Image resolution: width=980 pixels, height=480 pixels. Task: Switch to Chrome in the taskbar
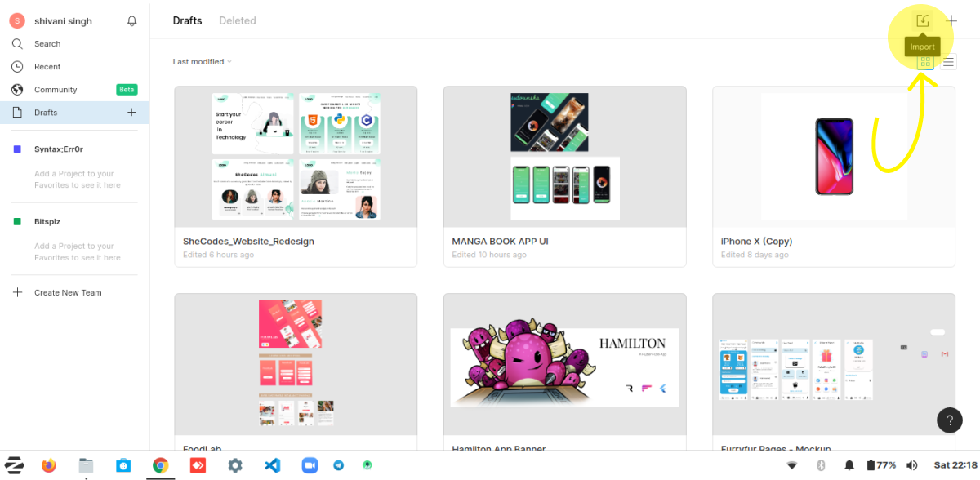tap(161, 465)
